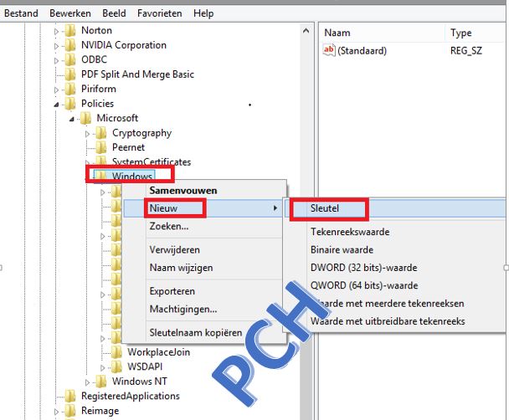Image resolution: width=509 pixels, height=420 pixels.
Task: Collapse the Microsoft key
Action: 72,119
